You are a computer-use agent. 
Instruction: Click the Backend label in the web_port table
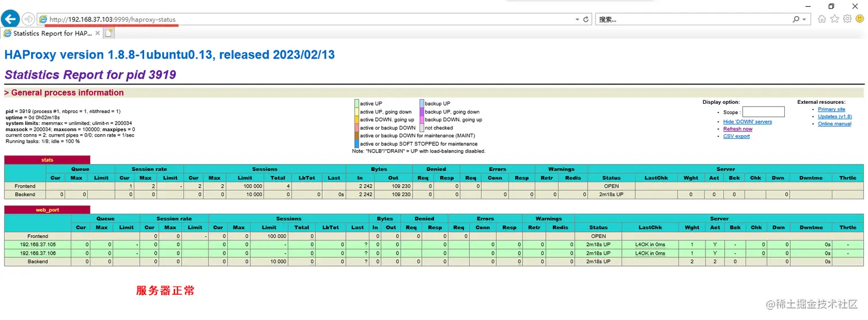click(38, 262)
